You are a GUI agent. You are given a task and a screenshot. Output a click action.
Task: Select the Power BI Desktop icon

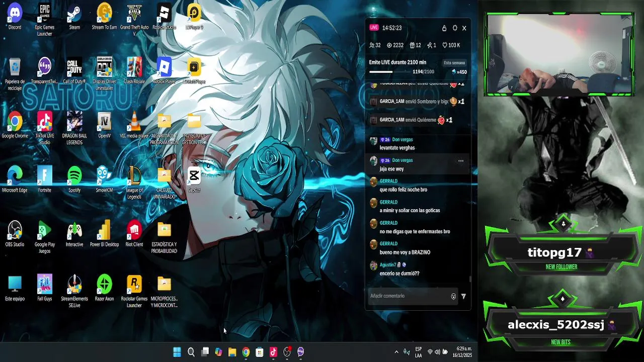pos(104,234)
